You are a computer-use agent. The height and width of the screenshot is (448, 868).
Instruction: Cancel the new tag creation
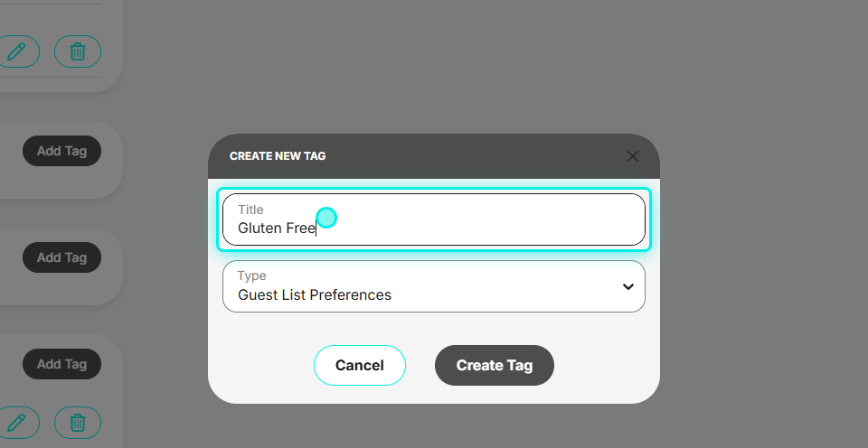(360, 365)
